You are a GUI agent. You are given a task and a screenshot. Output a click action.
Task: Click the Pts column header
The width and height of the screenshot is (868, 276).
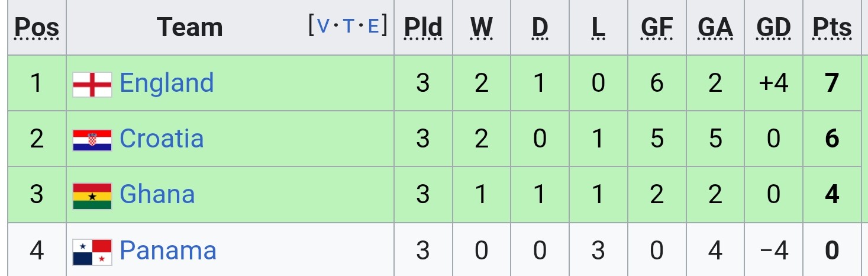pyautogui.click(x=832, y=28)
